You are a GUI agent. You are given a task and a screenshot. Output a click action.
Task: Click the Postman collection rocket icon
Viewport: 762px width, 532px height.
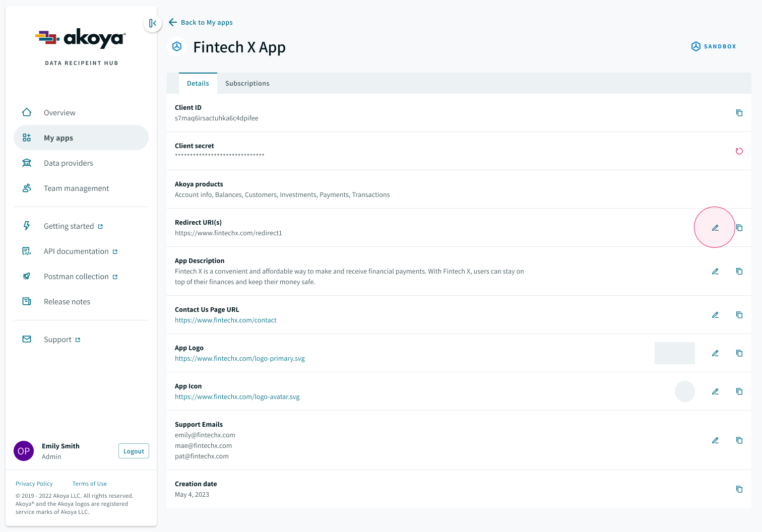pyautogui.click(x=27, y=276)
